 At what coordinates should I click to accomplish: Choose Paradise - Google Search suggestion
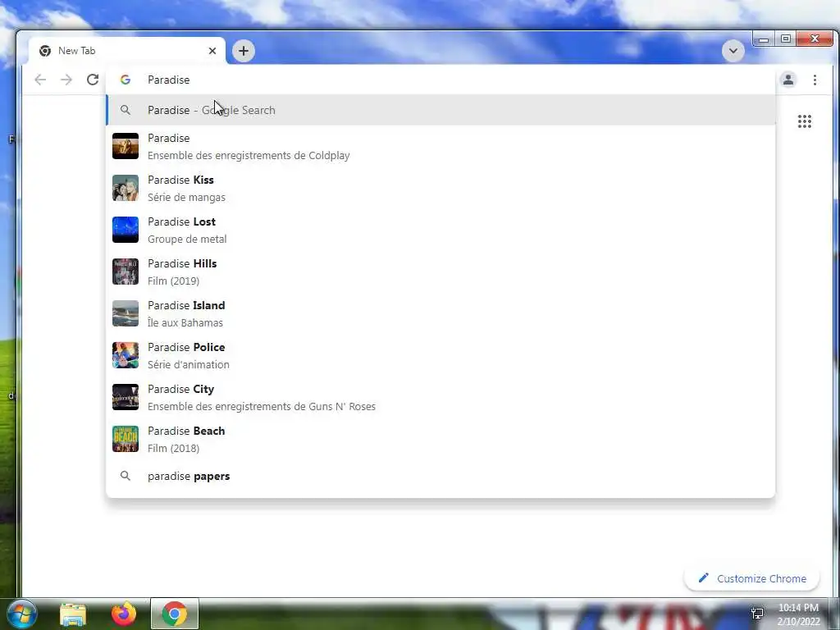(x=441, y=110)
